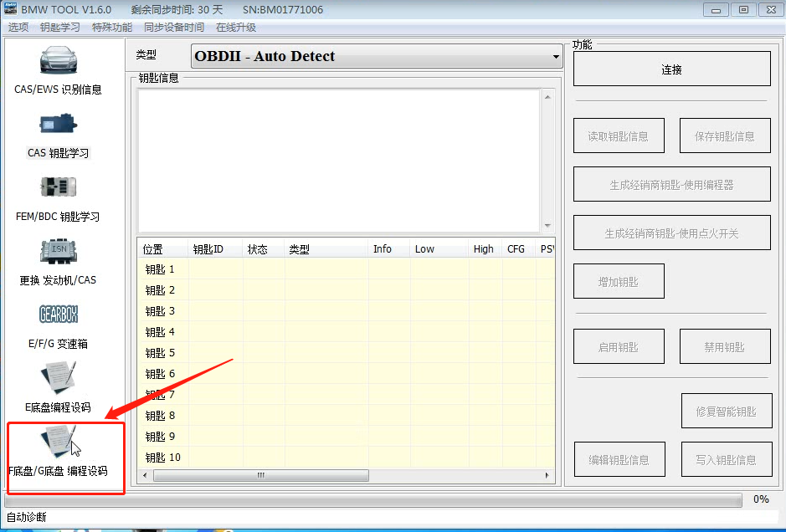The image size is (786, 532).
Task: Open the 特殊功能 menu
Action: pos(112,27)
